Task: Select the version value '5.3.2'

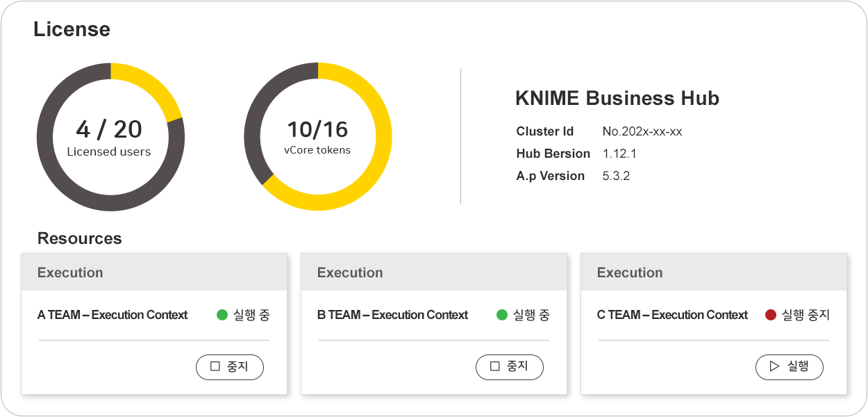Action: click(617, 176)
